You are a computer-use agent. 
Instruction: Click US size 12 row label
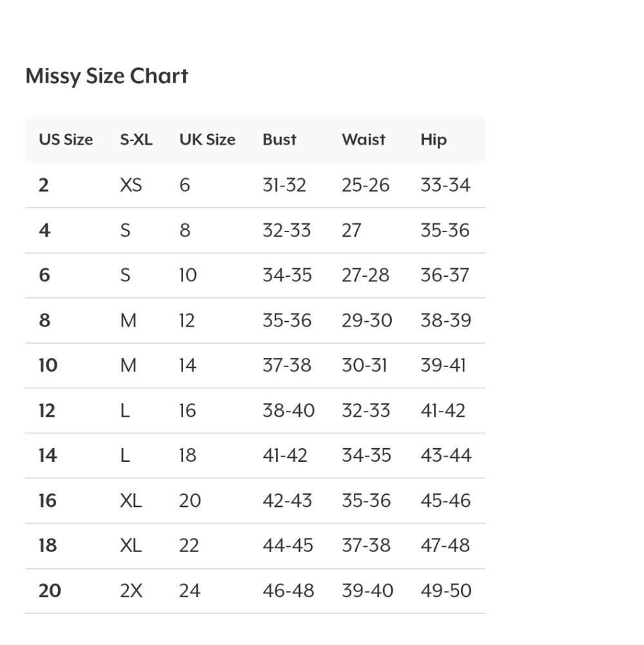(47, 411)
